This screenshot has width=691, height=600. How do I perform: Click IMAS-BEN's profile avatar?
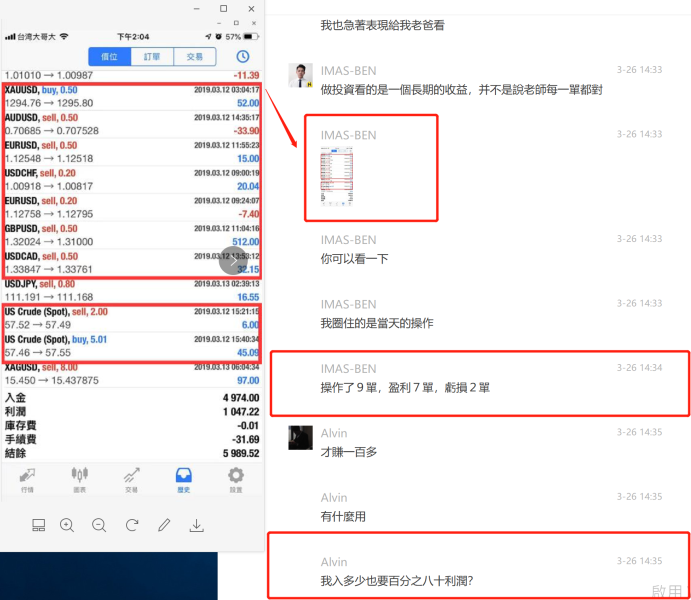coord(300,75)
